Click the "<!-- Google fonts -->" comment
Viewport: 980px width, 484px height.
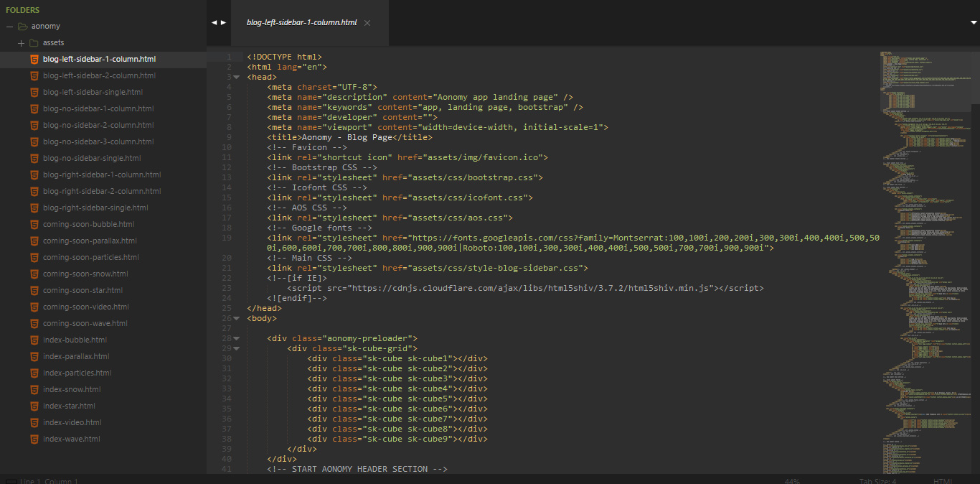click(x=319, y=228)
